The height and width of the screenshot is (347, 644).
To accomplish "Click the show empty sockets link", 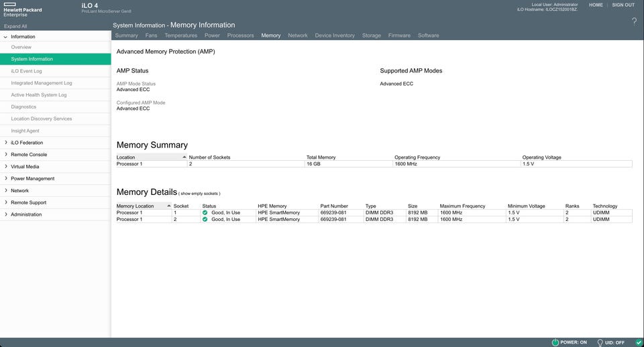I will [199, 194].
